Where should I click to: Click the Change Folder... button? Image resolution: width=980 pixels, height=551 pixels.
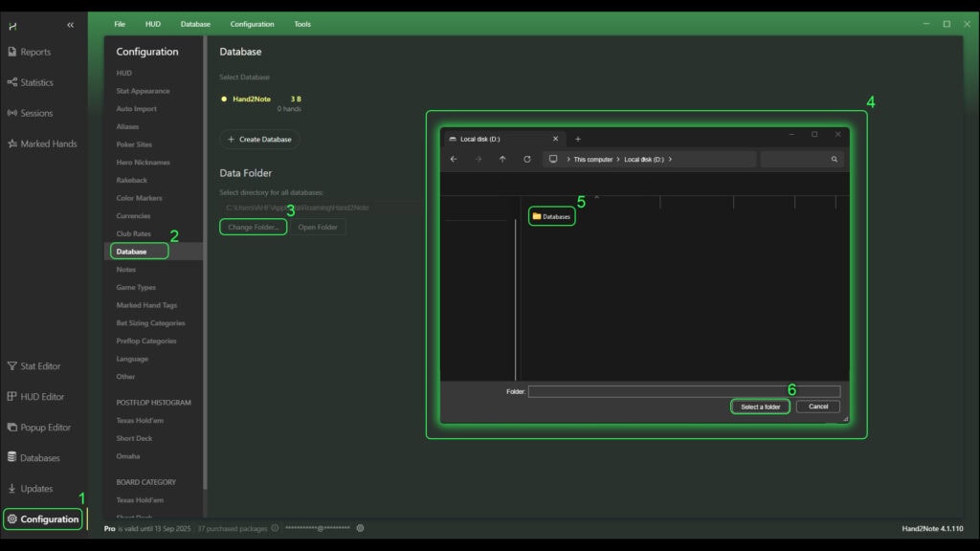click(x=253, y=227)
